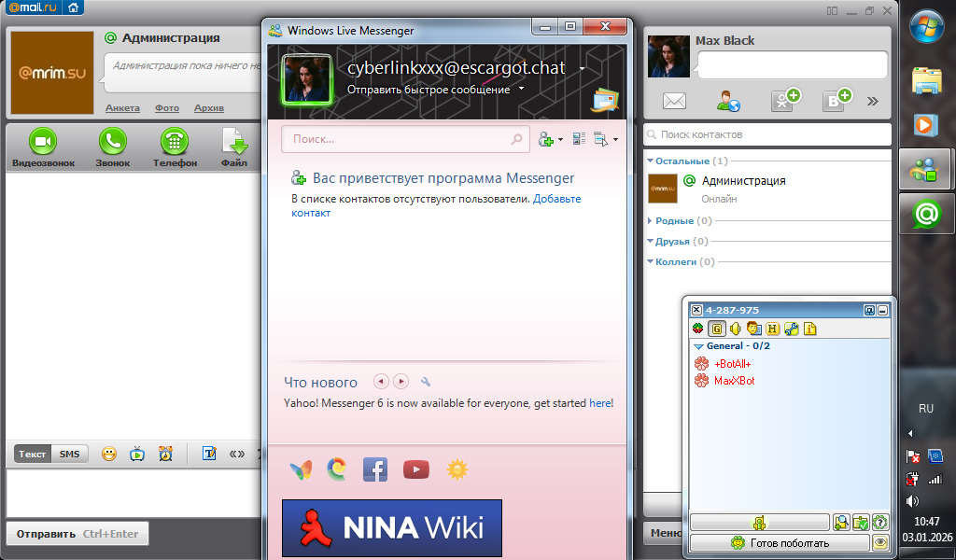956x560 pixels.
Task: Toggle the eye visibility button in ICQ client
Action: click(879, 542)
